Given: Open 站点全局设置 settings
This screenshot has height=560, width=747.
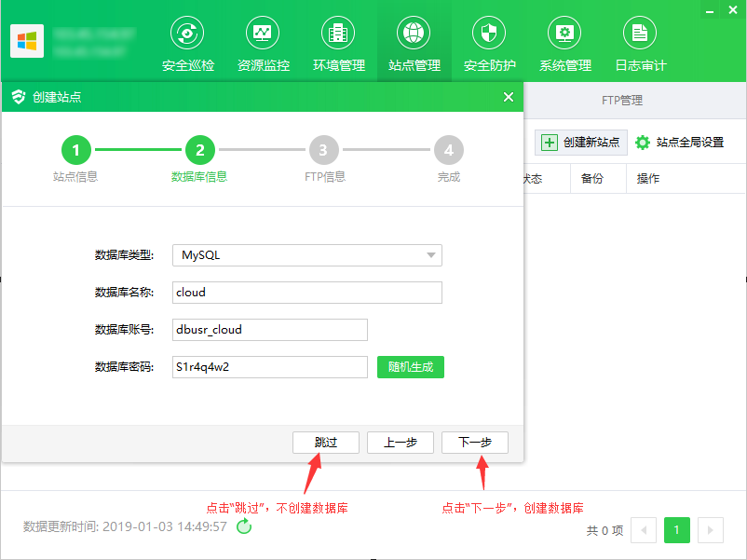Looking at the screenshot, I should [x=680, y=142].
